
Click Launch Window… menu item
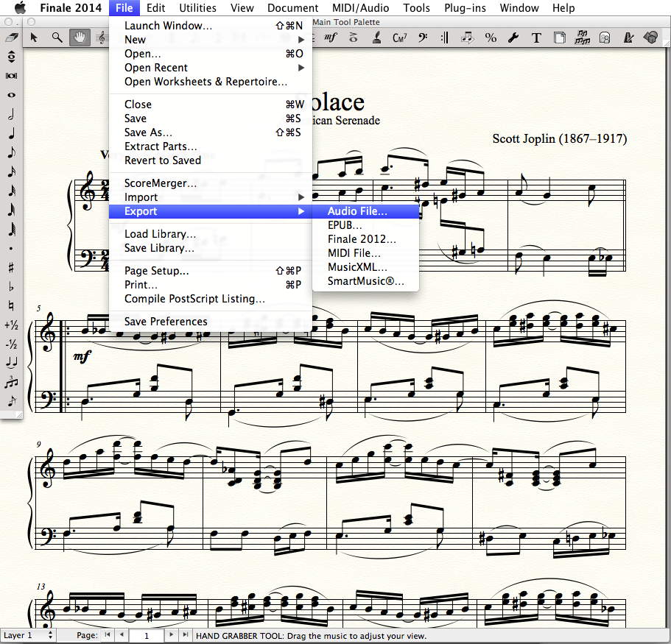point(211,26)
